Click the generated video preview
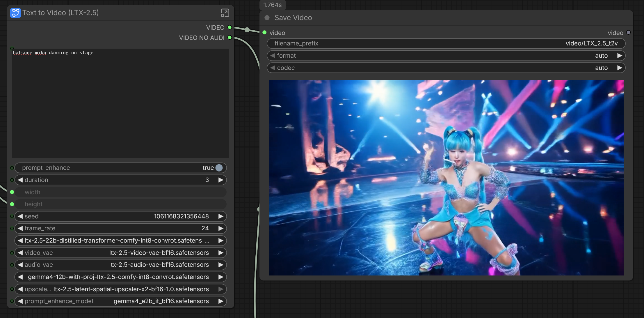 446,178
